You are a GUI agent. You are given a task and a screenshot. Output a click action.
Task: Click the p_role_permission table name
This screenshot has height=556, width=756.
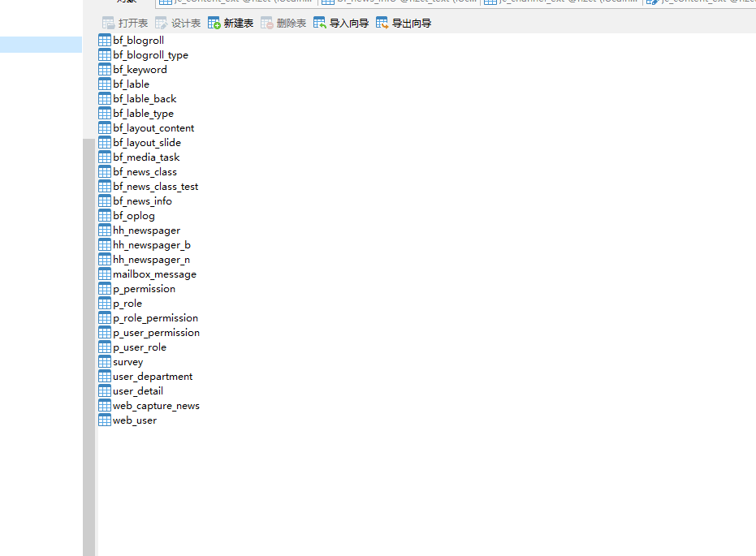[x=155, y=318]
